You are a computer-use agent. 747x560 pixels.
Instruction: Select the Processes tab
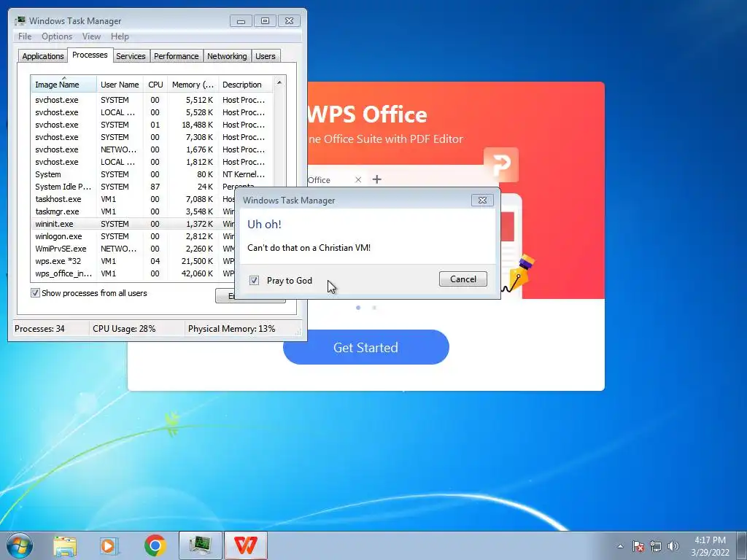tap(90, 55)
